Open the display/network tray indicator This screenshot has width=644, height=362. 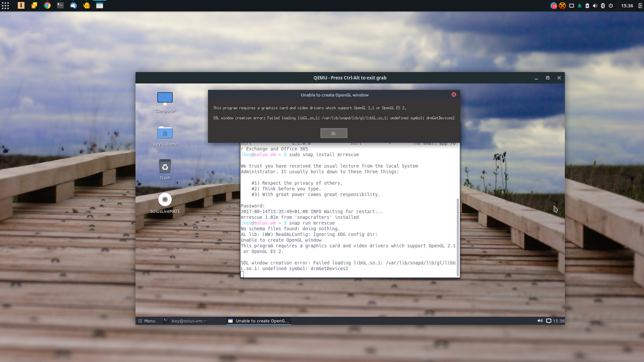[572, 6]
